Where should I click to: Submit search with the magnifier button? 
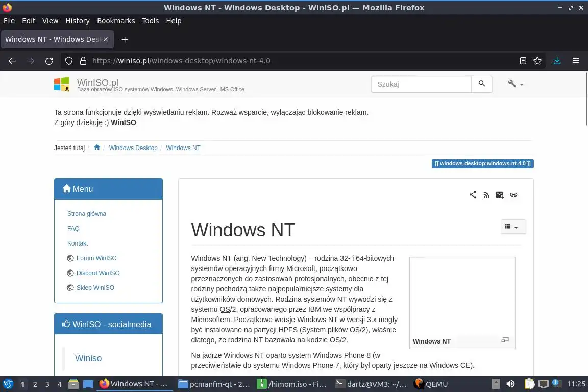pyautogui.click(x=482, y=84)
